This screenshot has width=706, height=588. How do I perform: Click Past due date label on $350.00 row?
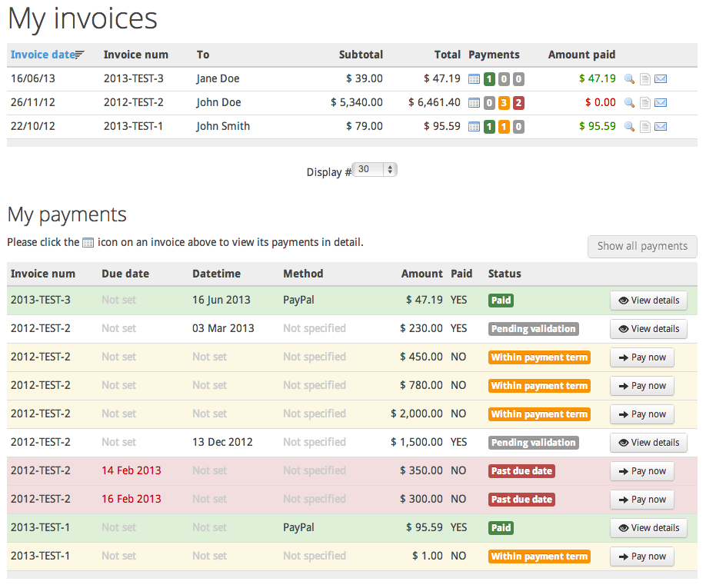(521, 471)
